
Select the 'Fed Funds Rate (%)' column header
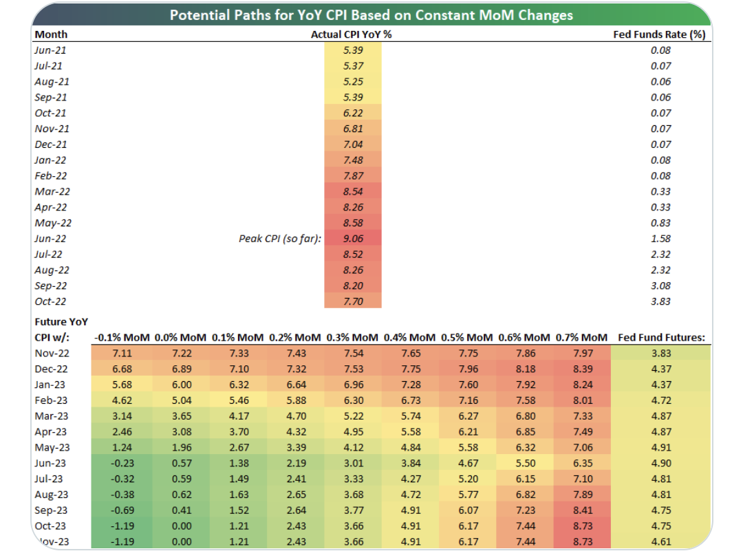660,34
